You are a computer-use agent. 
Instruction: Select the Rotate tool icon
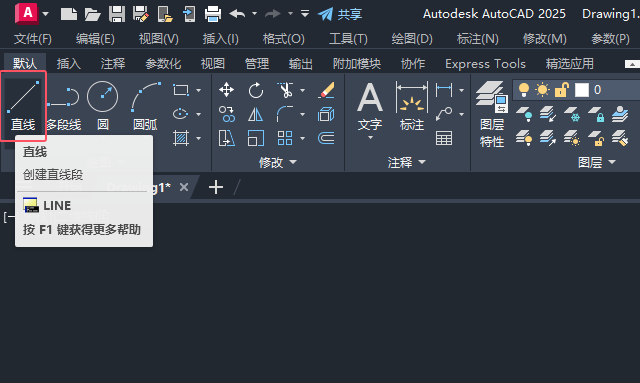[256, 90]
